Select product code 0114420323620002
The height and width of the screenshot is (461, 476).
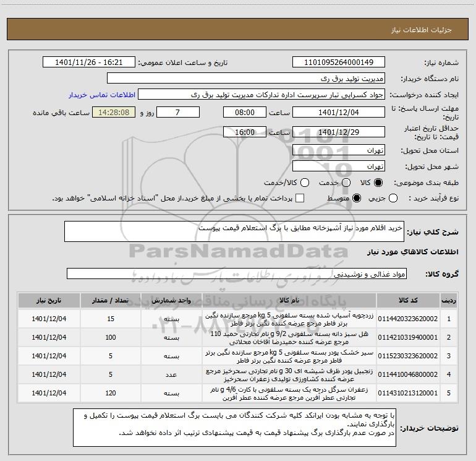[x=408, y=319]
